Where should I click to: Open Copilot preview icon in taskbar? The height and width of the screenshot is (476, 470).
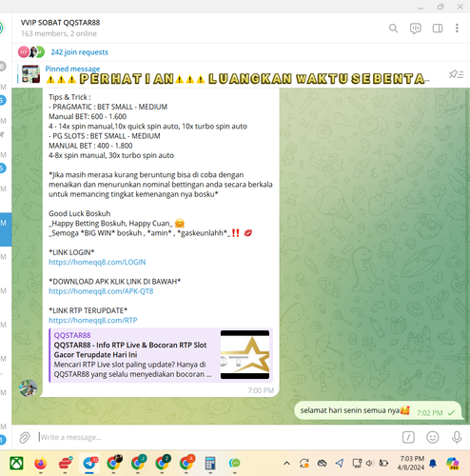coord(452,464)
